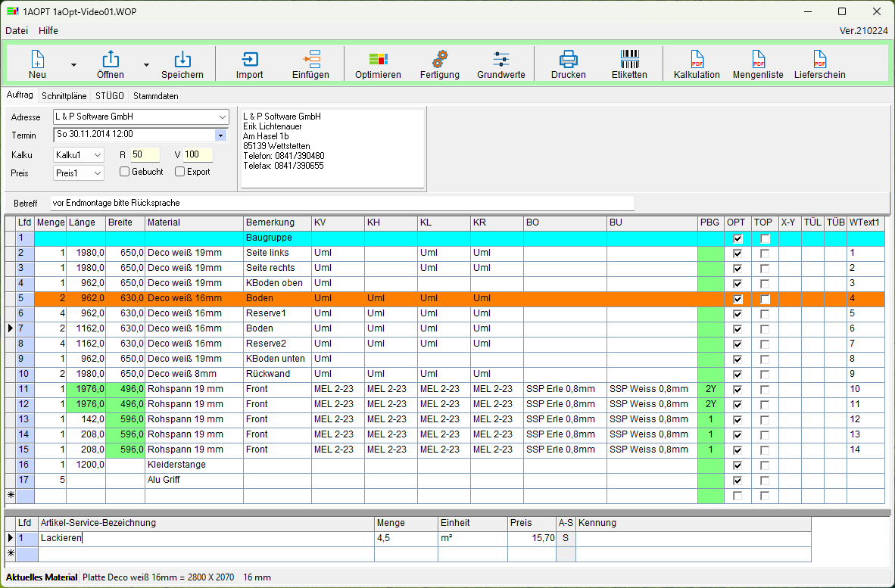The height and width of the screenshot is (588, 895).
Task: Generate the Kalkulation PDF
Action: pyautogui.click(x=696, y=64)
